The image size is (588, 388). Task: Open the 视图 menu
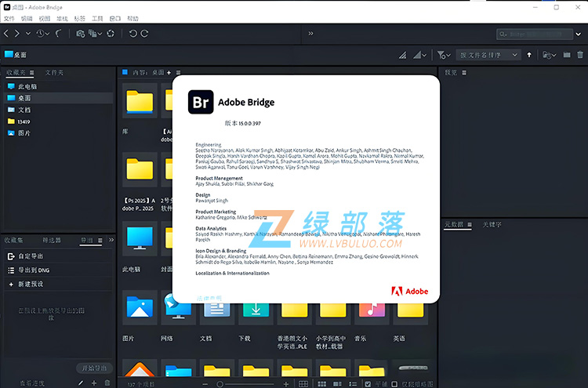(x=44, y=18)
